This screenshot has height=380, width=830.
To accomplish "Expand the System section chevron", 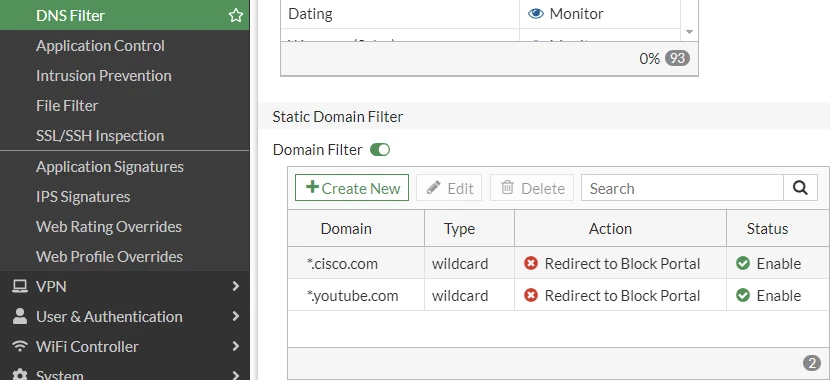I will [236, 375].
